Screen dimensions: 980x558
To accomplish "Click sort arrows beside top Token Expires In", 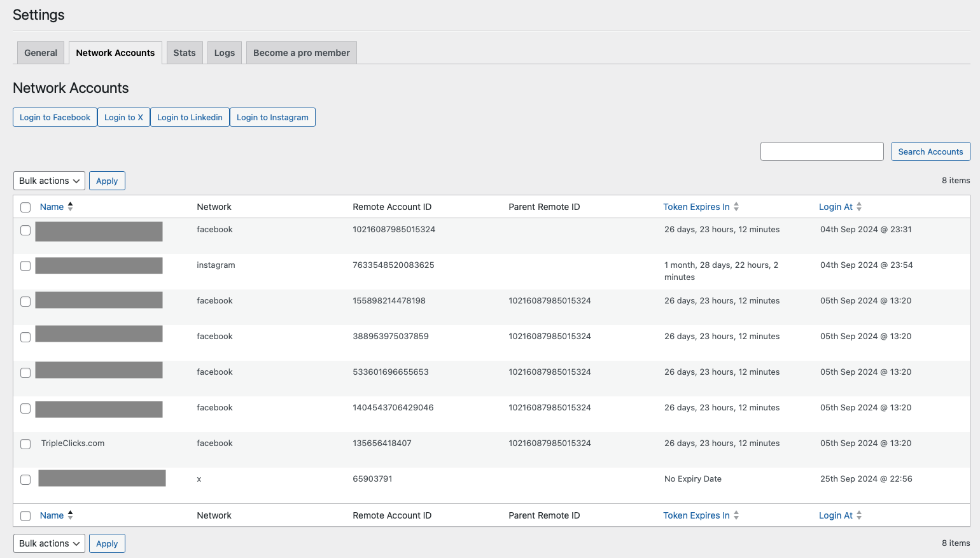I will tap(736, 207).
